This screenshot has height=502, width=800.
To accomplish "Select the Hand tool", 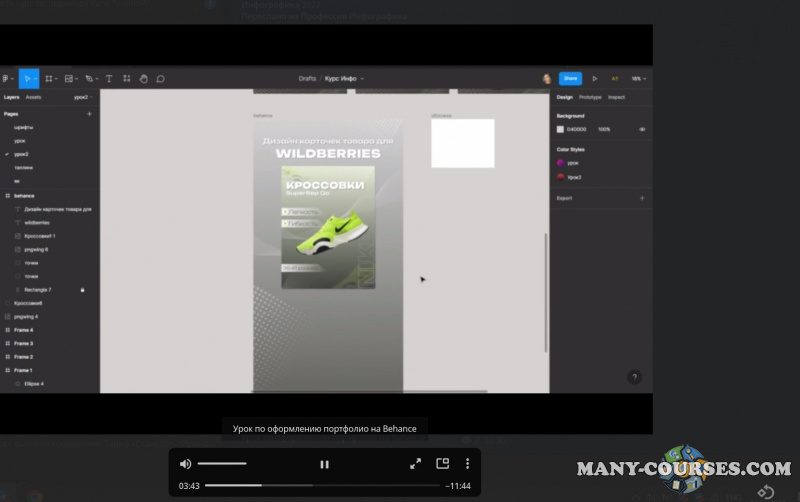I will coord(143,78).
